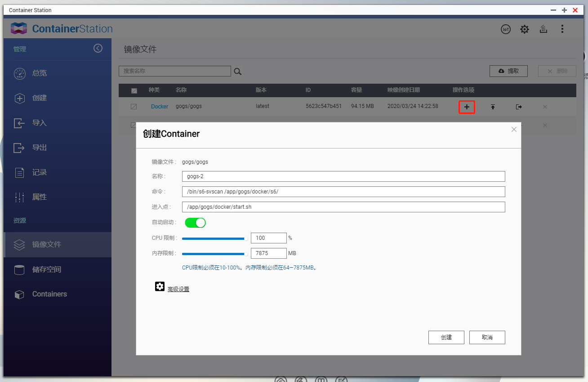Open Container Station settings gear icon
Image resolution: width=588 pixels, height=382 pixels.
coord(524,29)
